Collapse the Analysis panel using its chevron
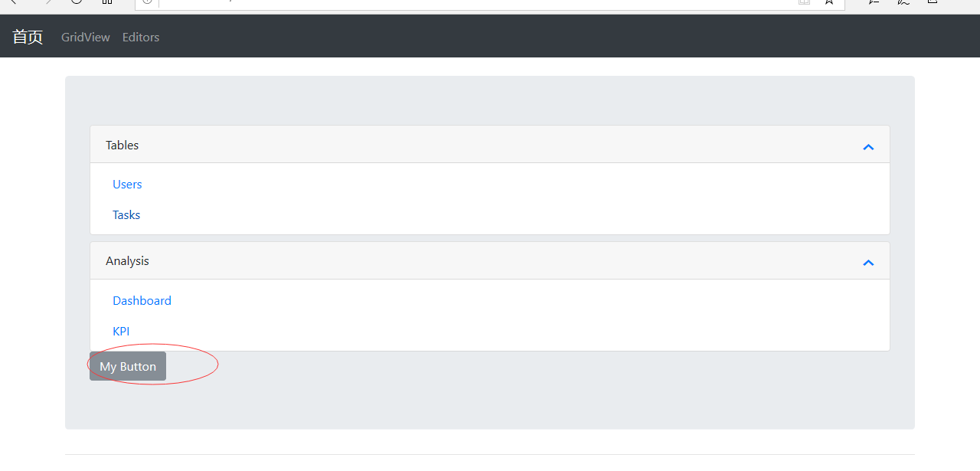This screenshot has height=471, width=980. tap(868, 263)
